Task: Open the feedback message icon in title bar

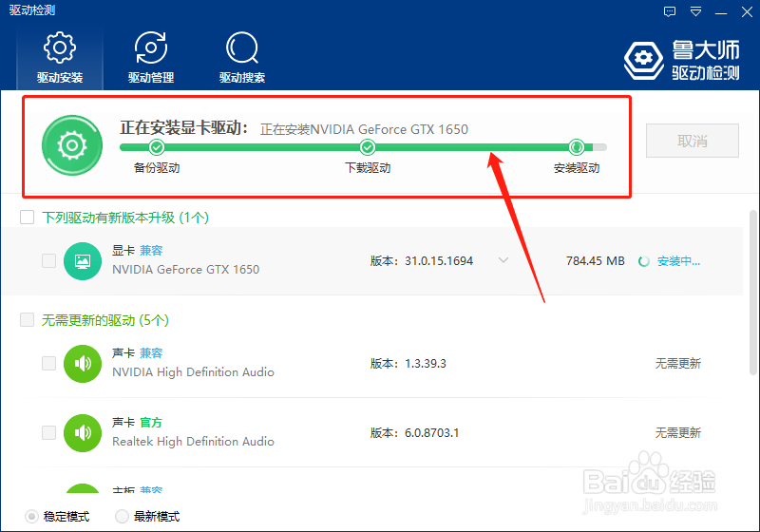Action: [670, 11]
